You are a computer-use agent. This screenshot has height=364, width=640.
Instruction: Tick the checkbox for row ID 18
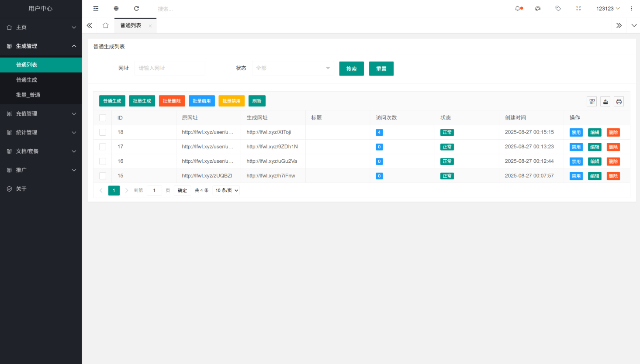click(x=103, y=132)
